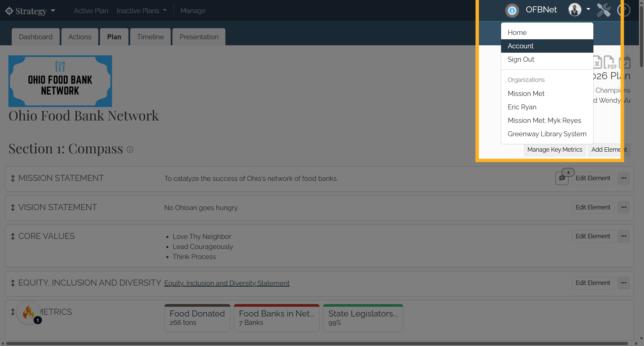The width and height of the screenshot is (644, 346).
Task: Open more options for Equity, Inclusion and Diversity
Action: [x=624, y=283]
